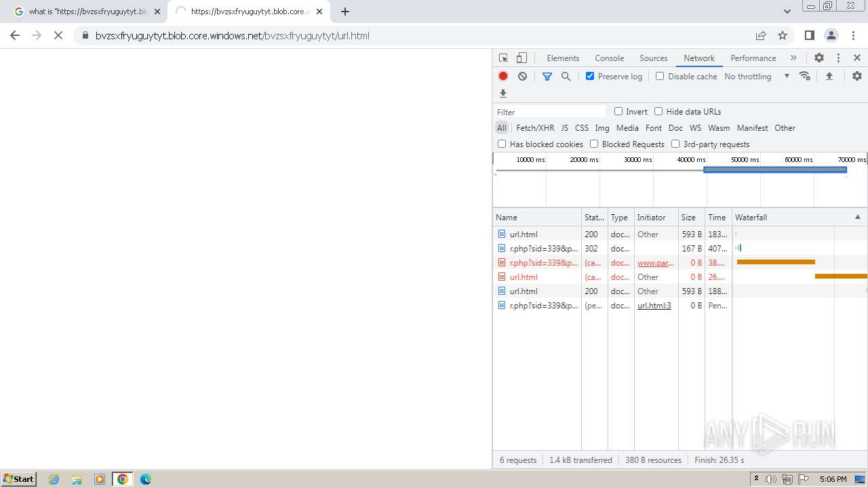The image size is (868, 488).
Task: Clear the network log
Action: 522,76
